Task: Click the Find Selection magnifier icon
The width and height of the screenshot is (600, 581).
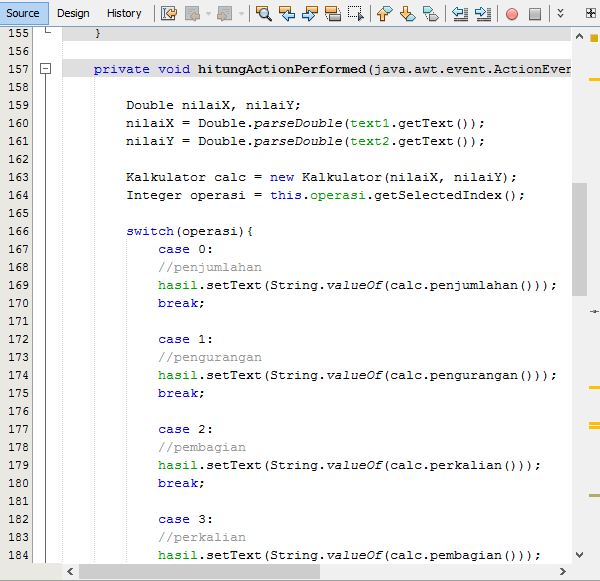Action: 264,14
